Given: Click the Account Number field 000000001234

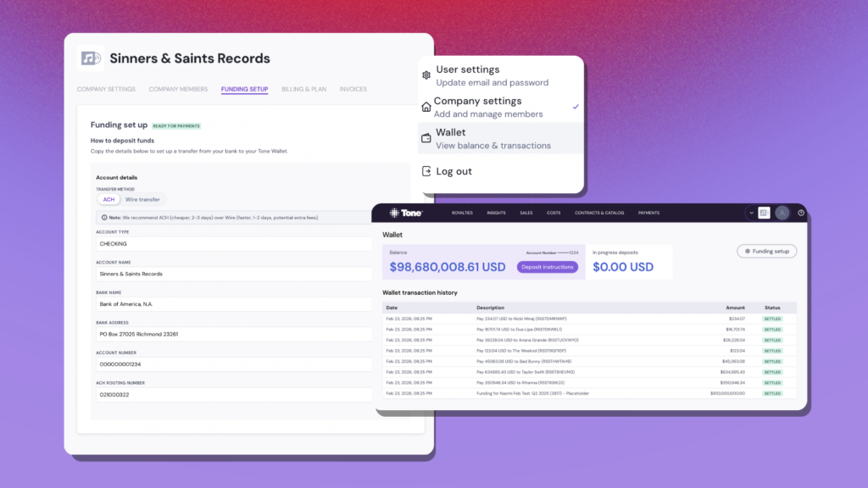Looking at the screenshot, I should click(x=234, y=364).
